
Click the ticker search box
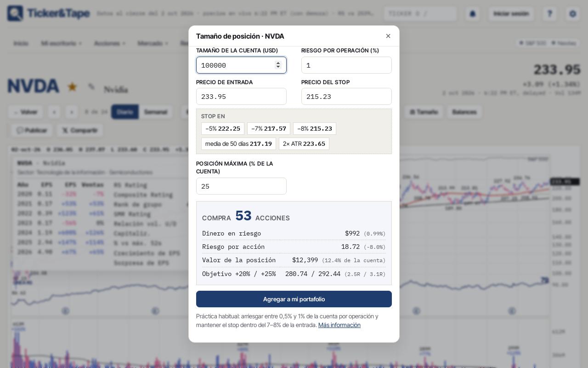point(420,13)
